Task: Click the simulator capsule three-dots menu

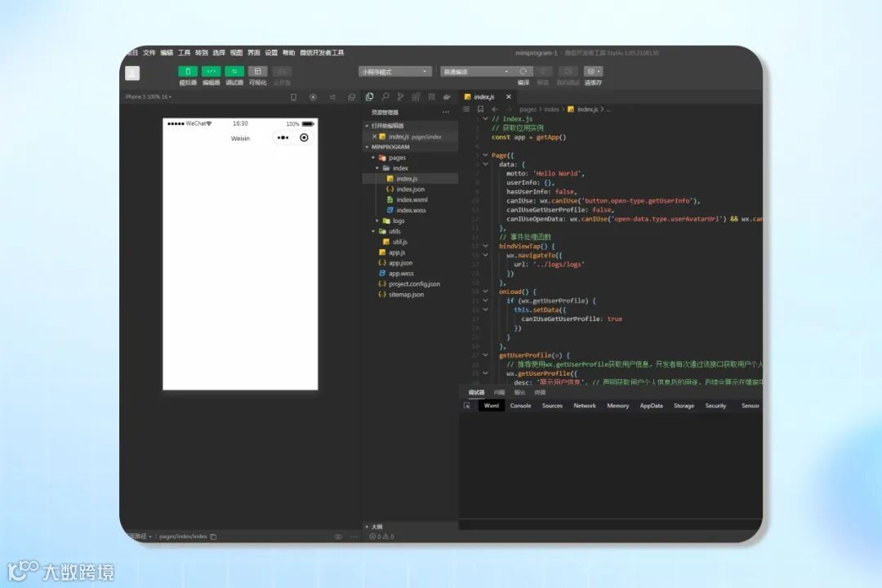Action: (x=283, y=138)
